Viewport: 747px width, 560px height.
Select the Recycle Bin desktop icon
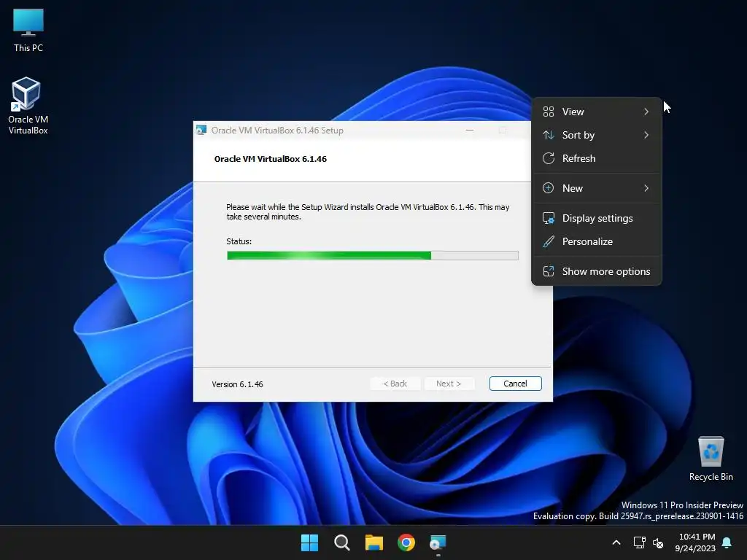pos(711,459)
